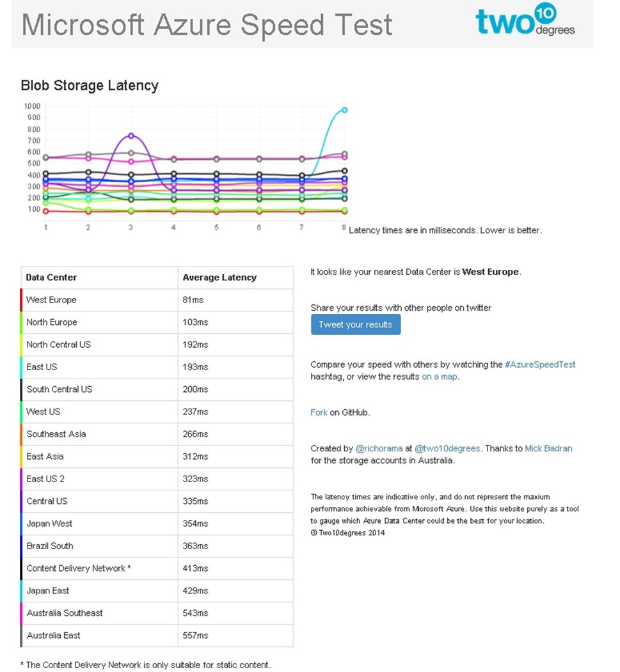Click the Fork link for GitHub
This screenshot has width=620, height=672.
tap(319, 412)
